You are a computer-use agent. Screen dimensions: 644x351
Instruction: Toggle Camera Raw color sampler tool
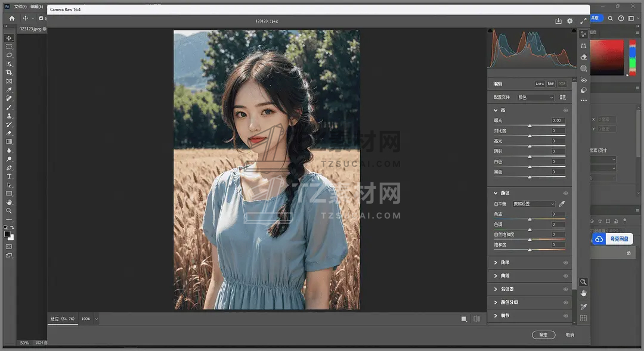pos(583,307)
